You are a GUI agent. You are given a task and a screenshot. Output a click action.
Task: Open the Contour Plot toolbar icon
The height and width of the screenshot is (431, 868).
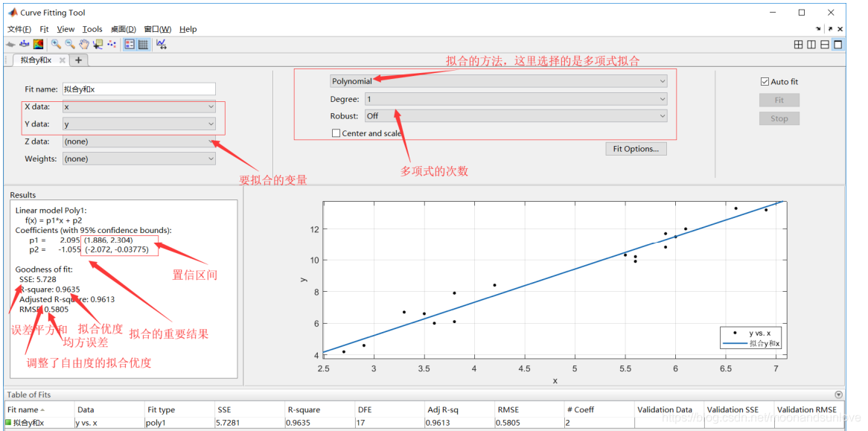click(x=38, y=44)
